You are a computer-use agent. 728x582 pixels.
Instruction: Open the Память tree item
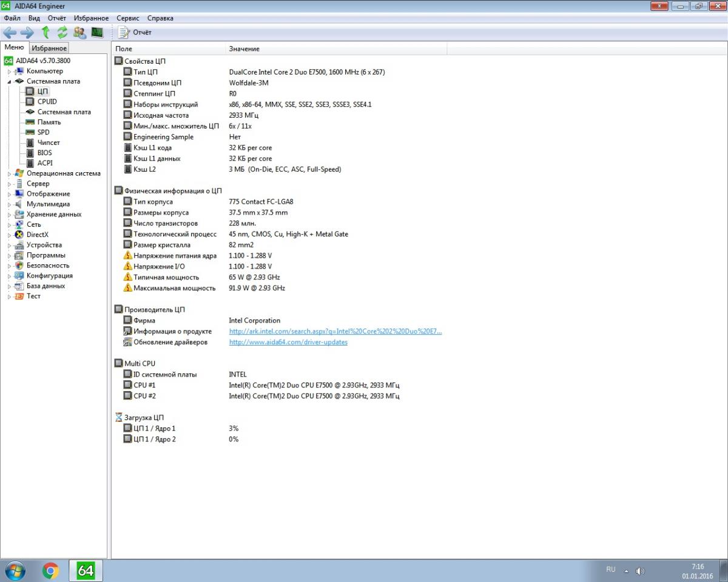tap(49, 122)
